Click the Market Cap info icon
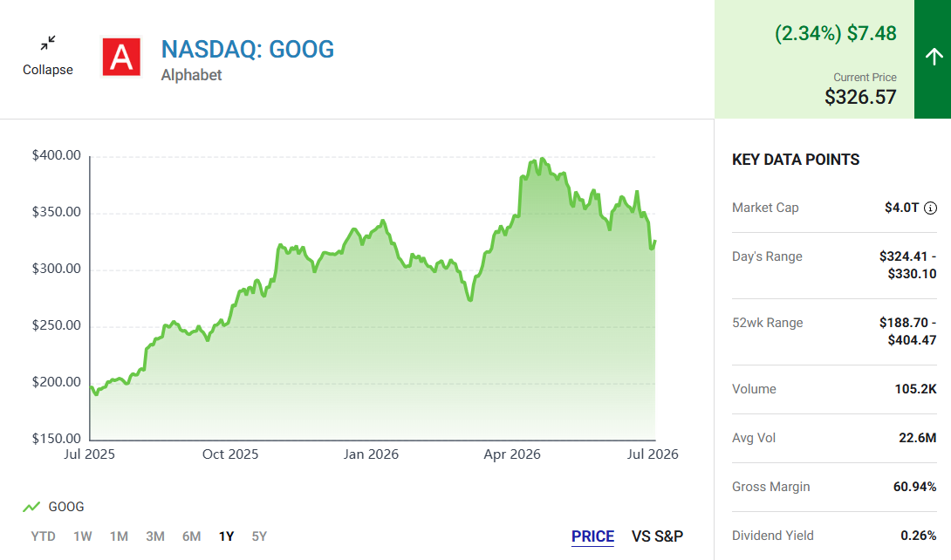The width and height of the screenshot is (951, 560). tap(930, 208)
